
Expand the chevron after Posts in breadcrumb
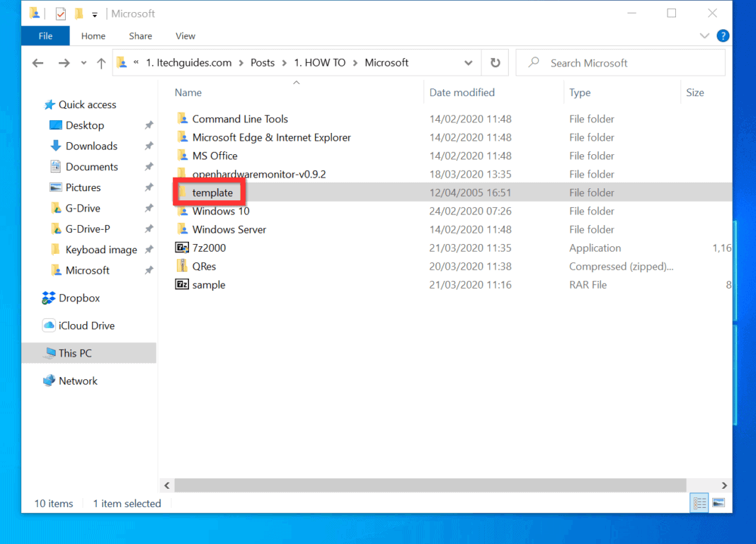click(x=285, y=63)
